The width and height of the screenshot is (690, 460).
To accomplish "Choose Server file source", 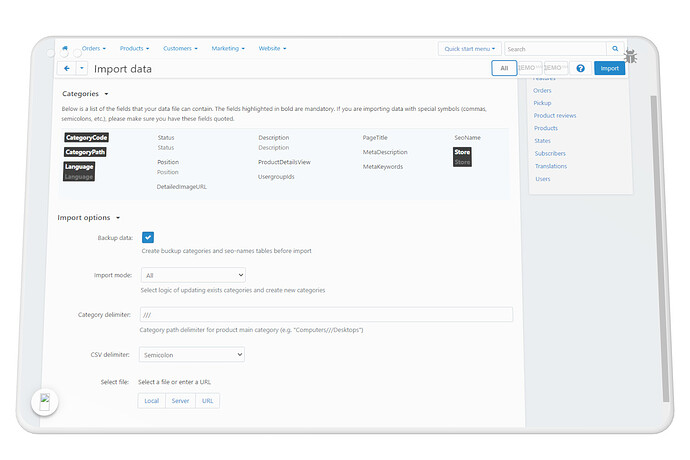I will click(180, 401).
